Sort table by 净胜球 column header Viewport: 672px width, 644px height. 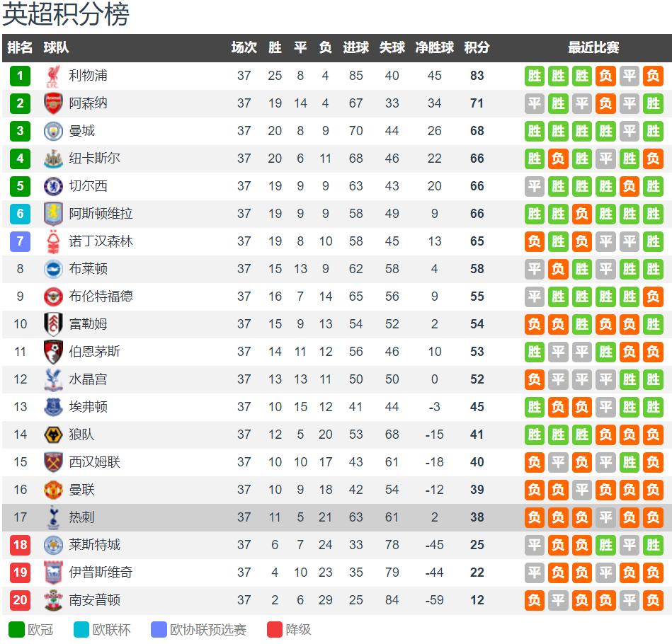tap(434, 47)
